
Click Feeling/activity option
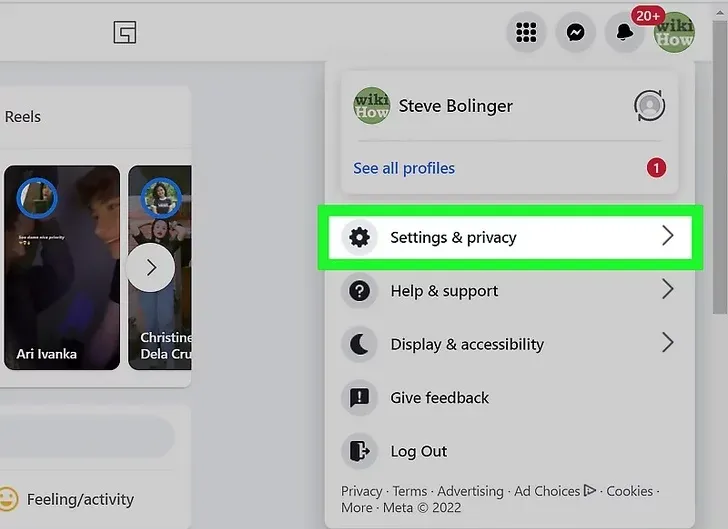click(69, 499)
